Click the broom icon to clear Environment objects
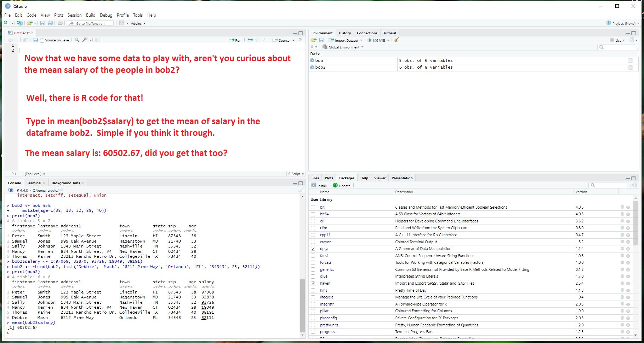This screenshot has height=343, width=644. tap(397, 40)
